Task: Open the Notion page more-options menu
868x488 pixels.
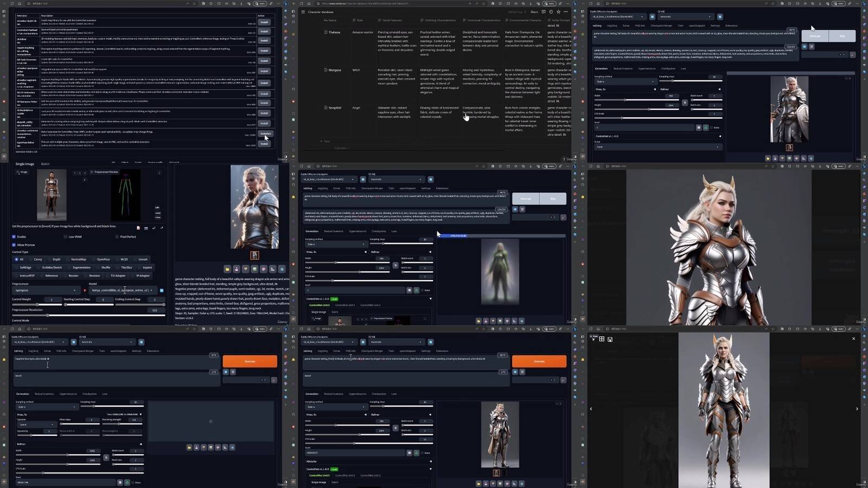Action: point(566,11)
